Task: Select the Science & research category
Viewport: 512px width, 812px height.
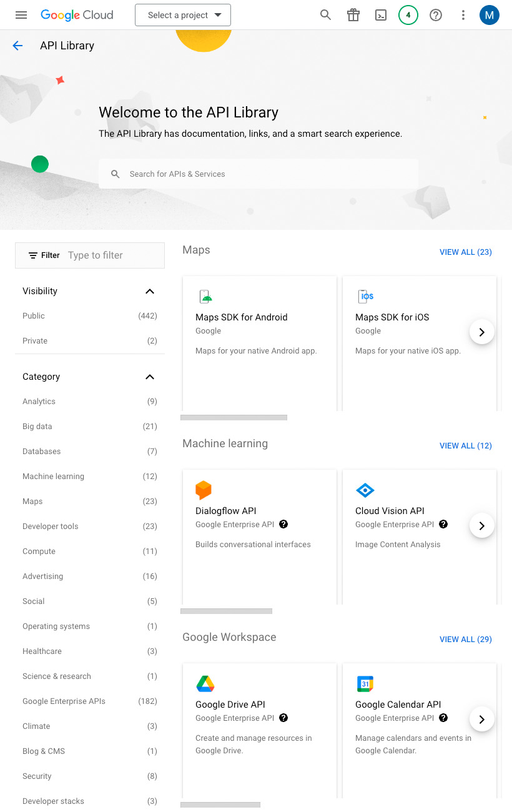Action: coord(90,676)
